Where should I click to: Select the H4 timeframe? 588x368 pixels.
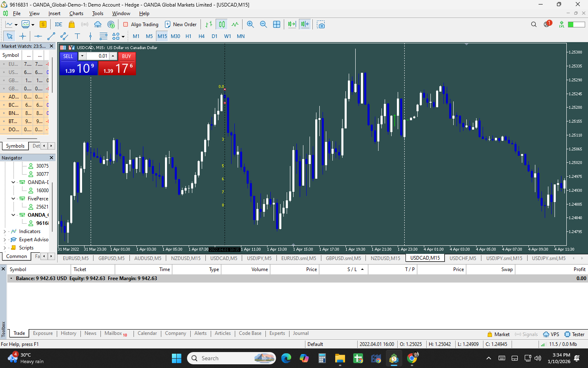coord(201,36)
